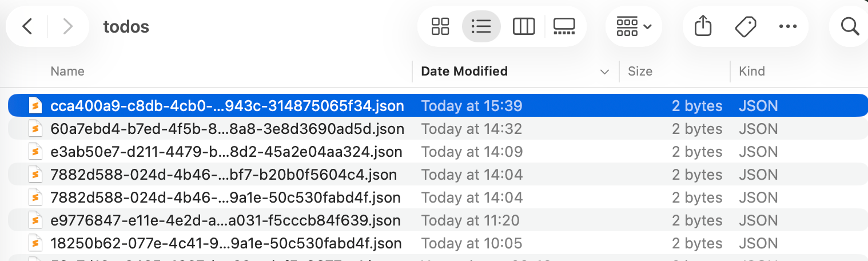Click the "Today at 15:39" date cell
The image size is (868, 261).
pos(472,106)
